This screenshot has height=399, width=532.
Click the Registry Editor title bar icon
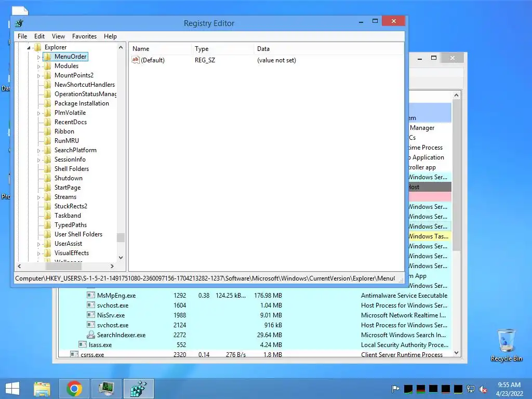[x=19, y=23]
